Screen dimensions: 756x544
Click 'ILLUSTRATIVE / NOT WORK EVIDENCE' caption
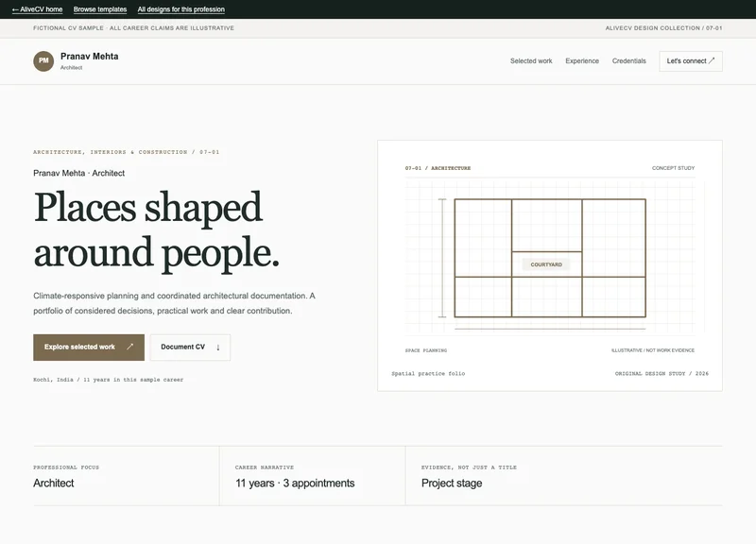click(653, 350)
